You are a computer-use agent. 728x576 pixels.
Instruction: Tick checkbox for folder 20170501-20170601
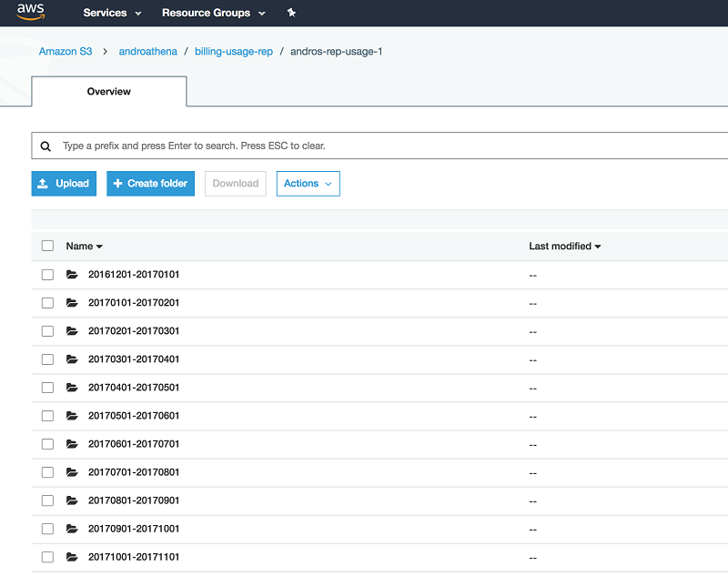pos(47,416)
